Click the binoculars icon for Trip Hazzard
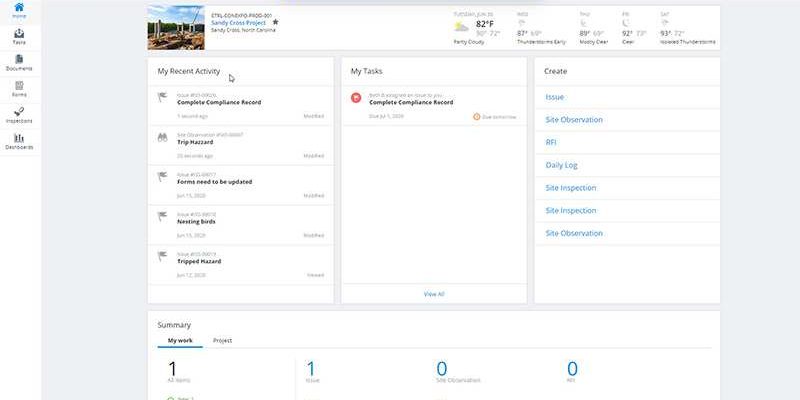Viewport: 800px width, 400px height. (x=162, y=137)
